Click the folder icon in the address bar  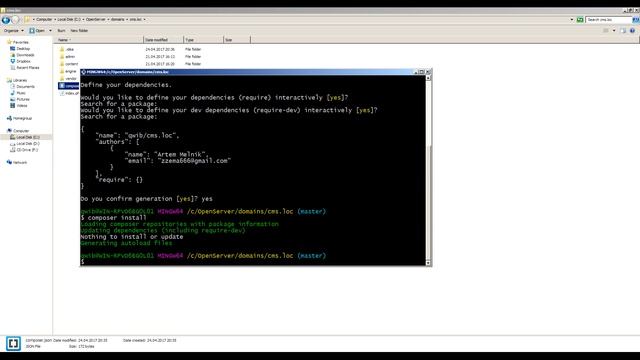(x=27, y=19)
